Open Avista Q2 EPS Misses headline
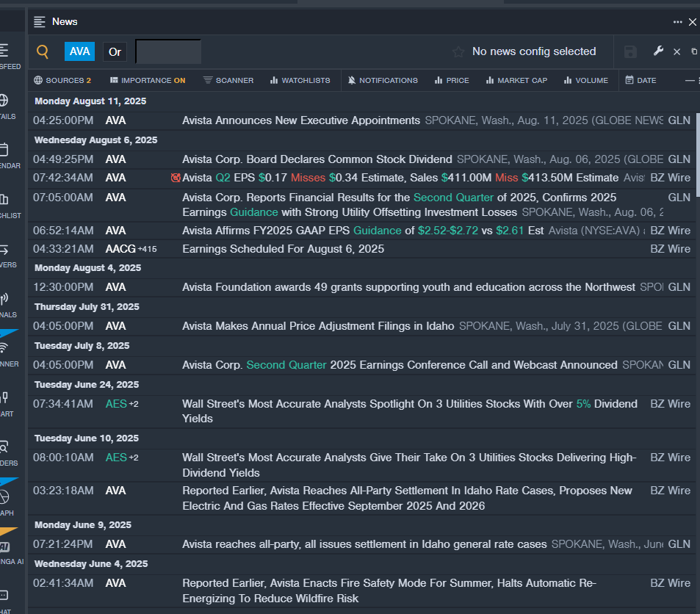This screenshot has width=700, height=614. click(x=400, y=178)
